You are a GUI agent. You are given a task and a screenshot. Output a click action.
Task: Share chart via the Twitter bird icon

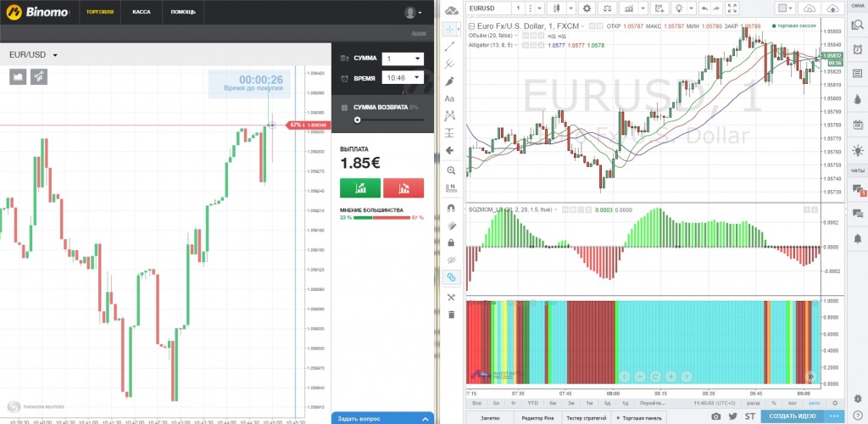tap(733, 416)
